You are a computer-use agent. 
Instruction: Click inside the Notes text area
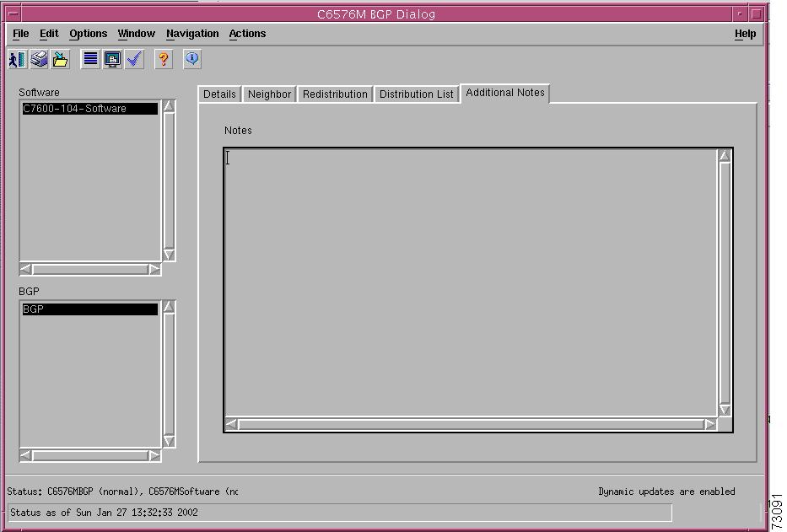point(471,282)
